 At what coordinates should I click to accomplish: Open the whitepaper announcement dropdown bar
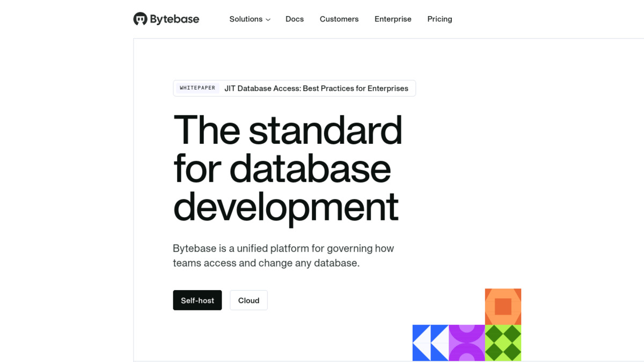pyautogui.click(x=294, y=88)
